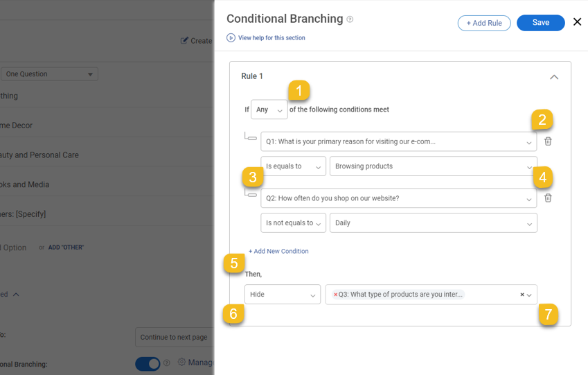Viewport: 588px width, 375px height.
Task: Clear all selected questions in Then field
Action: click(522, 295)
